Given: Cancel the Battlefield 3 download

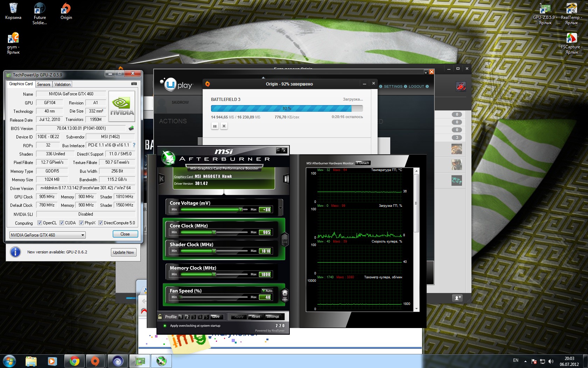Looking at the screenshot, I should click(224, 126).
